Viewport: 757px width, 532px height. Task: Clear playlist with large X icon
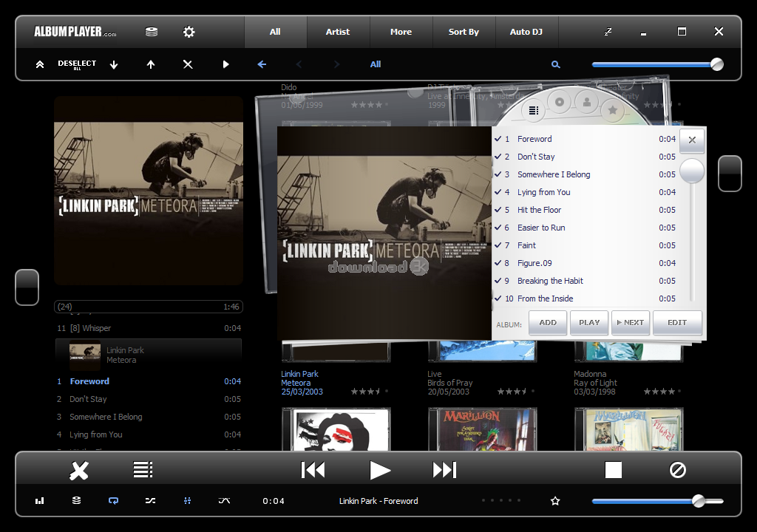coord(79,470)
